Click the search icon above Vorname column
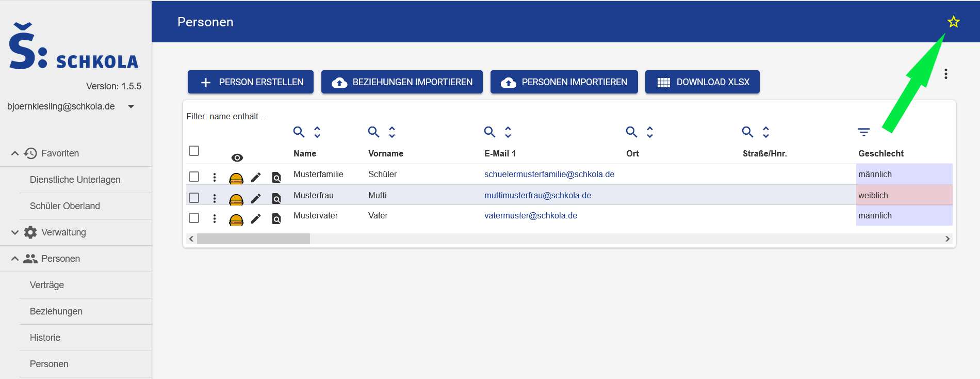 [373, 132]
